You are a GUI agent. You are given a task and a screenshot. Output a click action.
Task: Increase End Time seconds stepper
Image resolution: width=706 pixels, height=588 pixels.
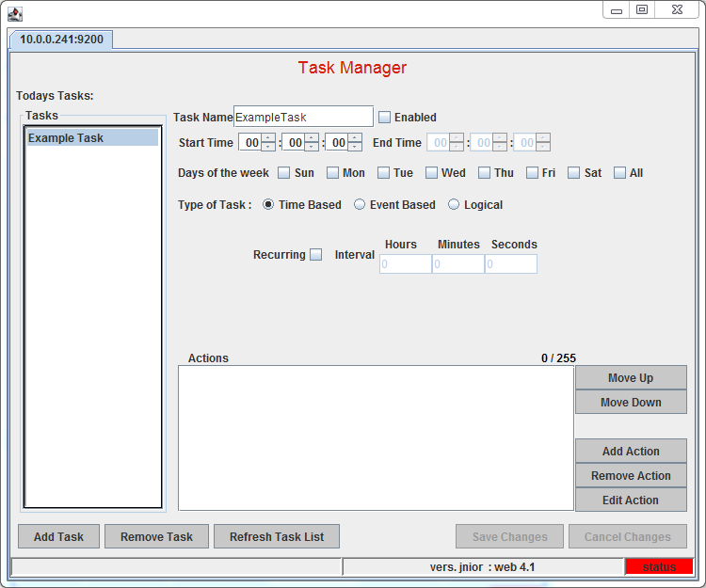[x=543, y=138]
